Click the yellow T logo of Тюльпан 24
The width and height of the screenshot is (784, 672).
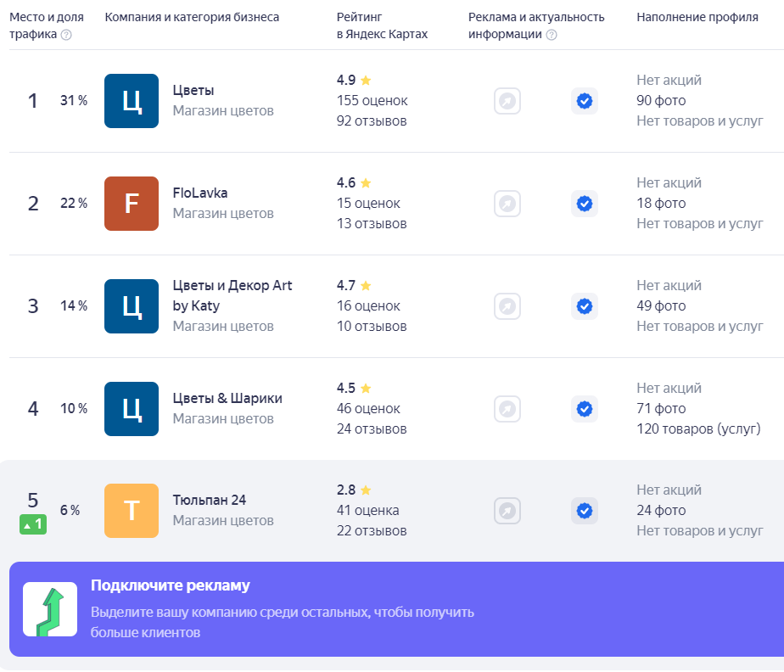(x=132, y=511)
